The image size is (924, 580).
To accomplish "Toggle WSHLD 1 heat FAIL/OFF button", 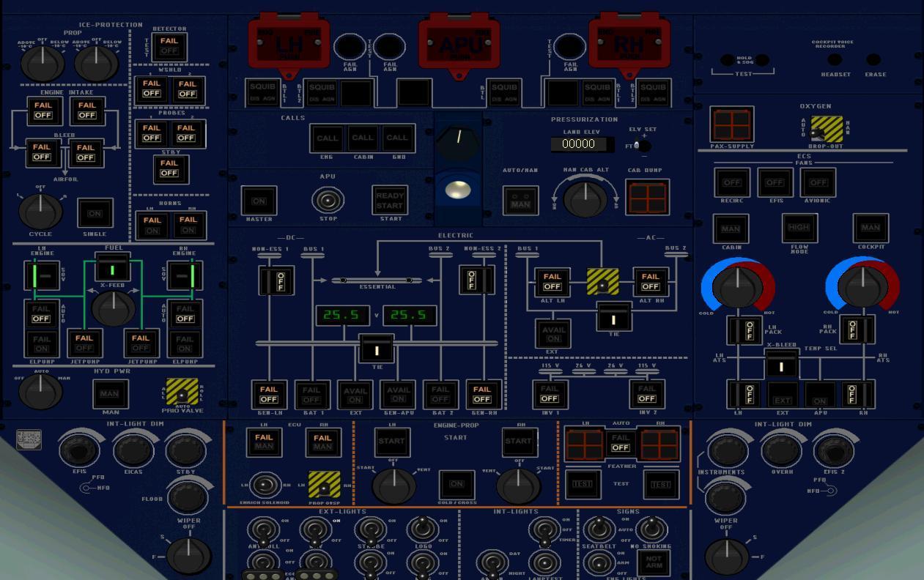I will tap(152, 89).
